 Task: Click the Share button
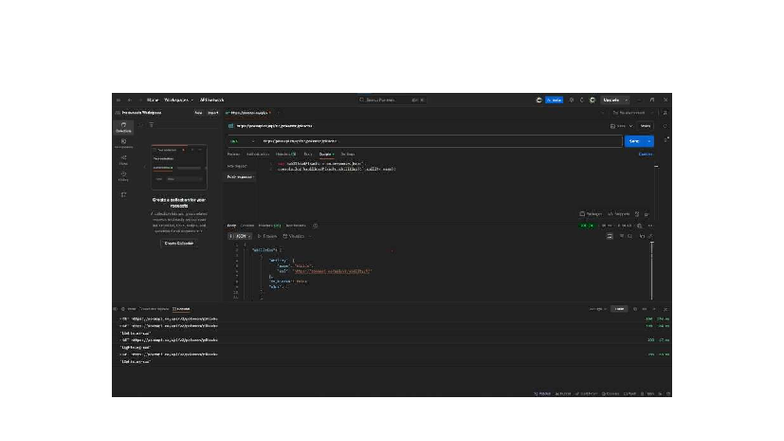(646, 126)
